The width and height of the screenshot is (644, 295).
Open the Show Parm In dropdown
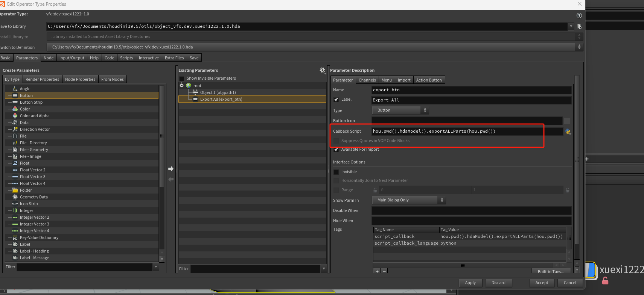point(409,200)
